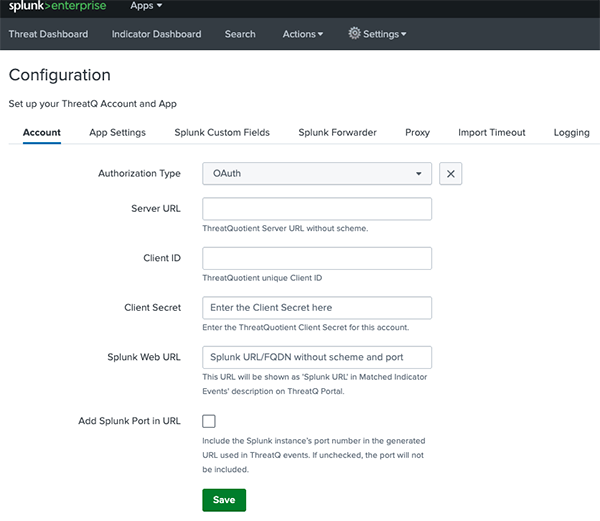Switch to the App Settings tab
The height and width of the screenshot is (521, 600).
[x=117, y=132]
